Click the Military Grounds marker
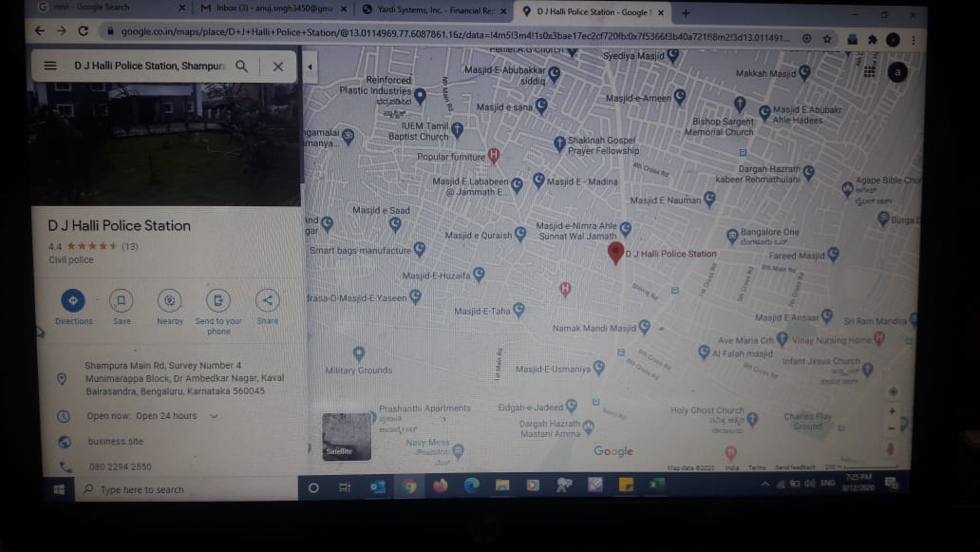 pos(359,354)
